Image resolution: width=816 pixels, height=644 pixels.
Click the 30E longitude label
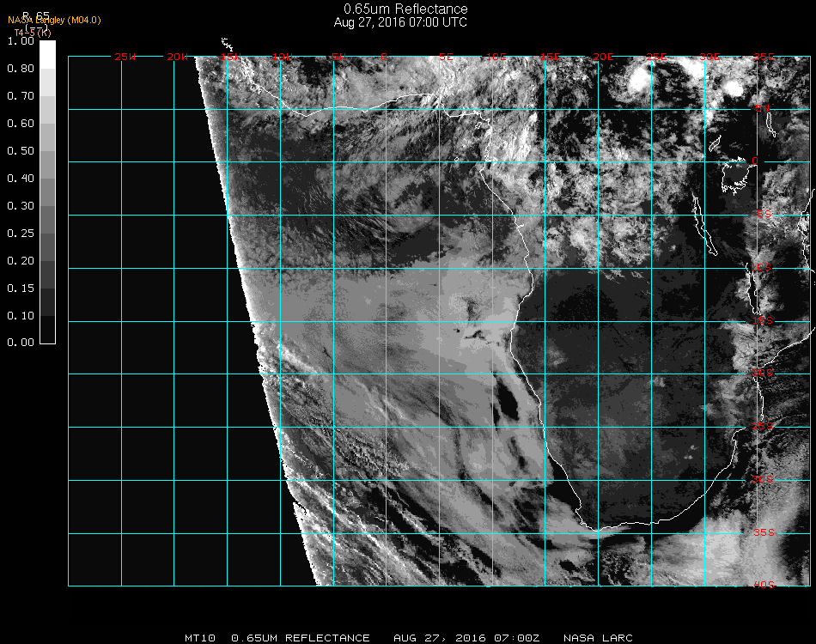click(x=709, y=57)
